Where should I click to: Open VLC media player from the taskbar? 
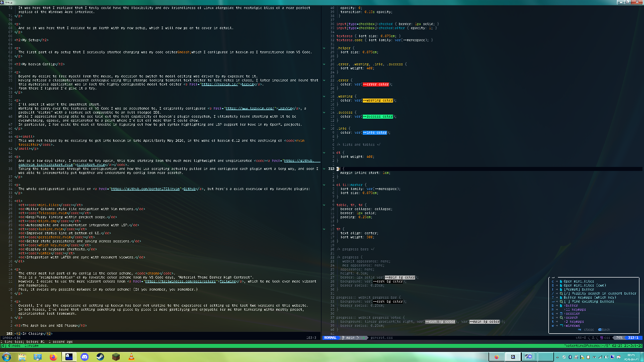click(131, 357)
